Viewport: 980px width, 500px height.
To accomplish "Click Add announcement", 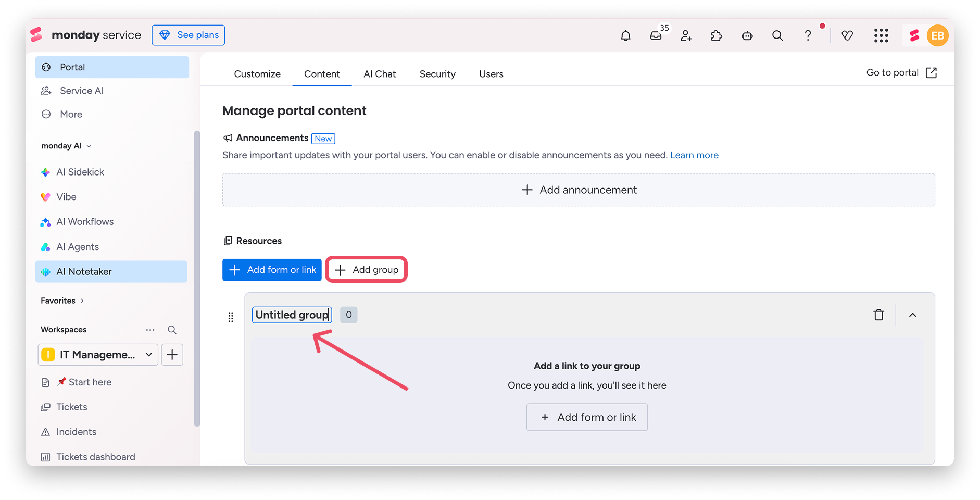I will tap(579, 190).
